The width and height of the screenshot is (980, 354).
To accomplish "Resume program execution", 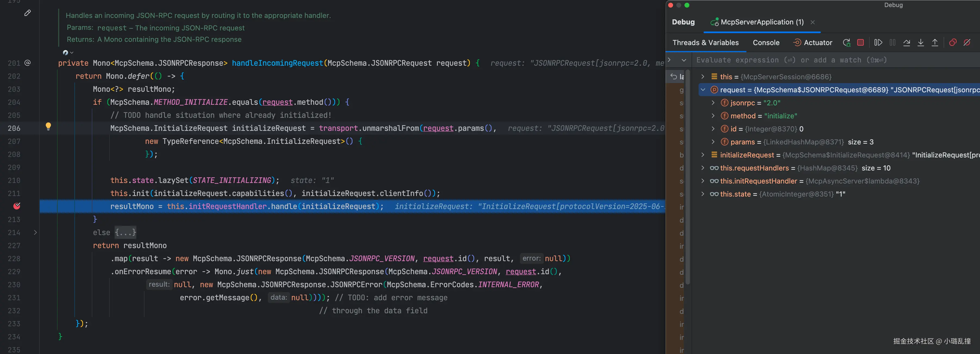I will point(878,43).
